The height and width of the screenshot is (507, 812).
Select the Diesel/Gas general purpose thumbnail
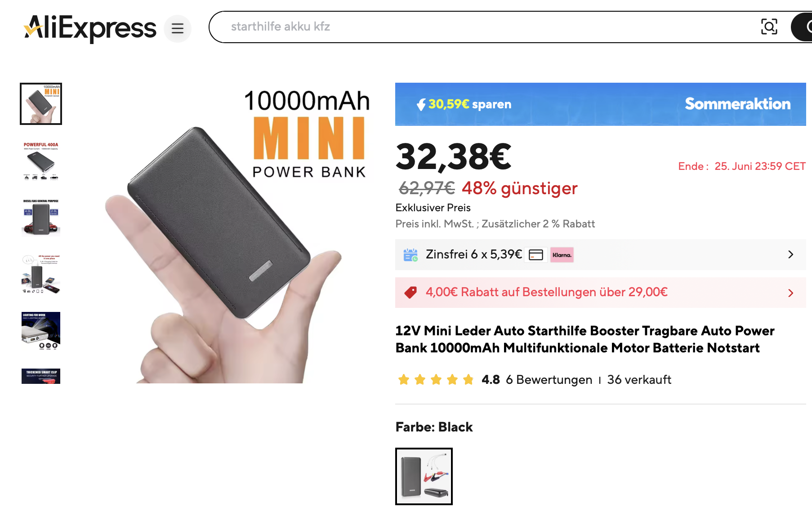click(x=41, y=218)
